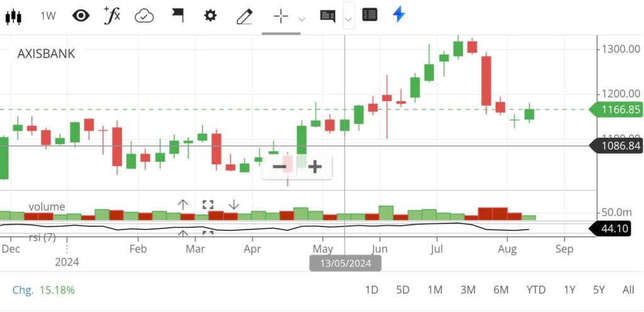Viewport: 644px width, 312px height.
Task: Click the 50.0m volume axis label
Action: pos(616,213)
